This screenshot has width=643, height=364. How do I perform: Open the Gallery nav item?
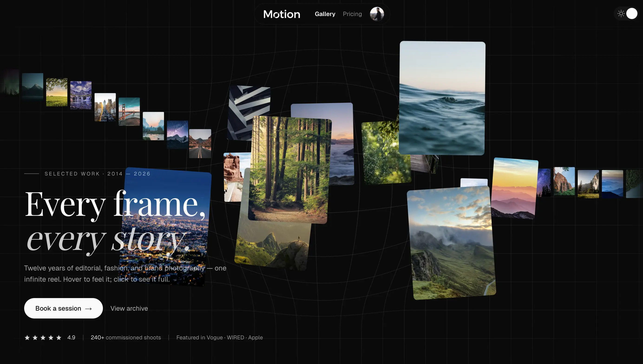coord(325,14)
